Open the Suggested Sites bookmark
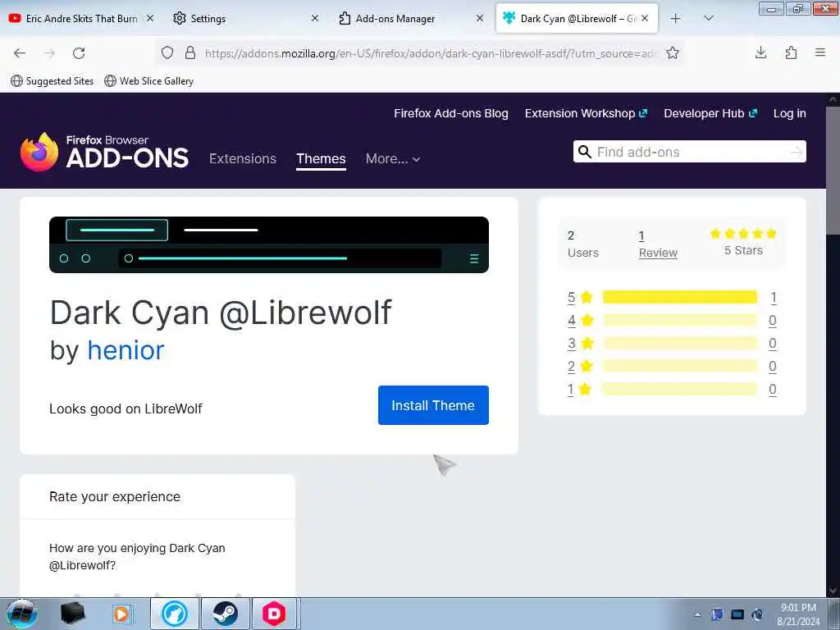Screen dimensions: 840x630 tap(52, 81)
